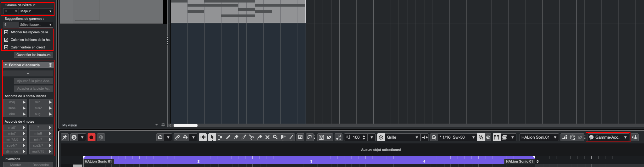Screen dimensions: 644x167
Task: Select the Draw pencil tool
Action: point(228,137)
